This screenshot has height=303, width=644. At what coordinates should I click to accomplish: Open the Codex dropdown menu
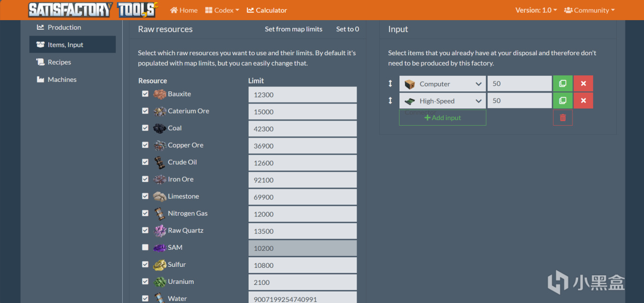tap(222, 10)
